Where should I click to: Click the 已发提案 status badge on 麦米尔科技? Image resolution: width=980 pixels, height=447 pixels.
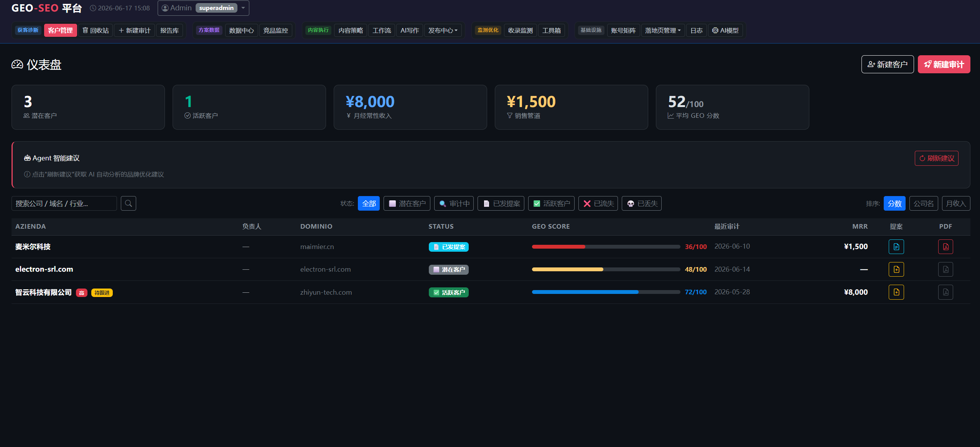point(448,247)
